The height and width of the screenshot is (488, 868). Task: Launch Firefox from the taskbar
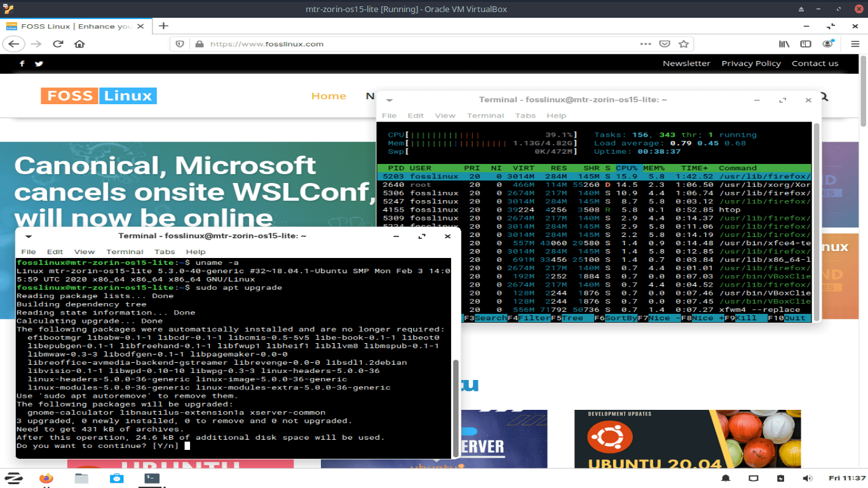click(46, 478)
